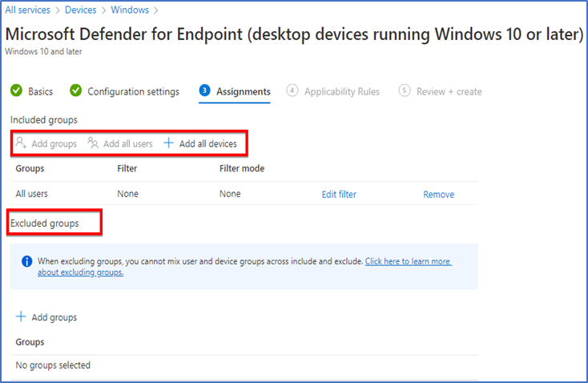
Task: Click the step 3 circle for Assignments
Action: point(204,91)
